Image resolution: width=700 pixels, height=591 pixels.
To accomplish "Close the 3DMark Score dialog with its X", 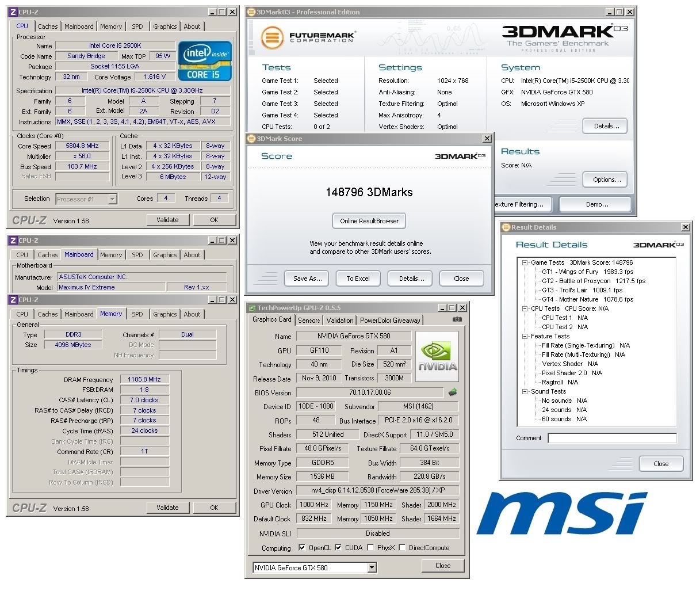I will point(487,139).
